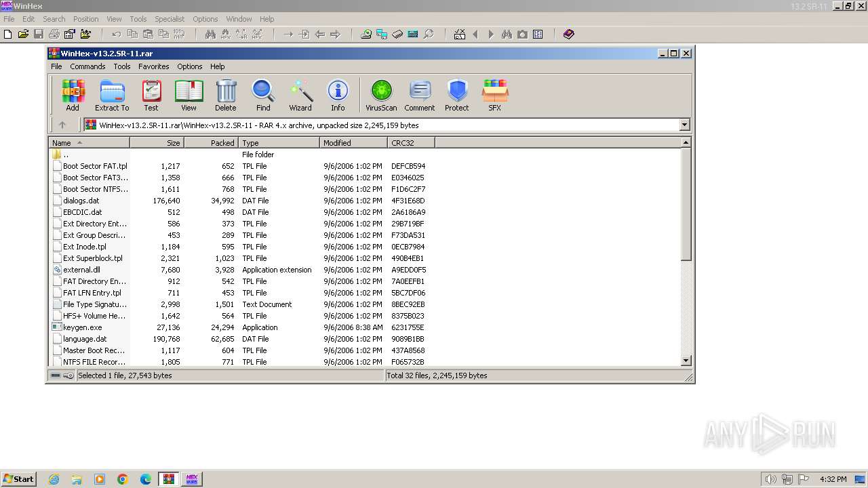This screenshot has height=488, width=868.
Task: Select Boot Sector FAT.tpl file
Action: tap(95, 166)
